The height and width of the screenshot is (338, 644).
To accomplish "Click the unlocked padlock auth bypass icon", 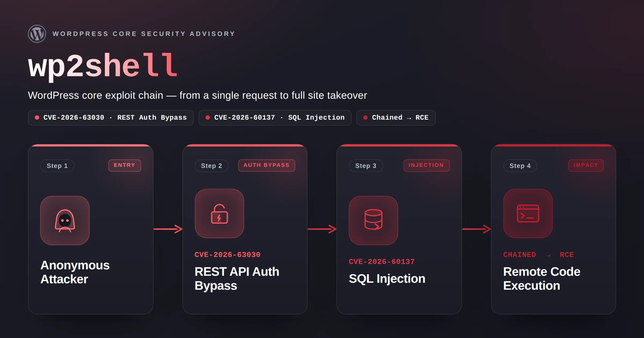I will pyautogui.click(x=219, y=214).
